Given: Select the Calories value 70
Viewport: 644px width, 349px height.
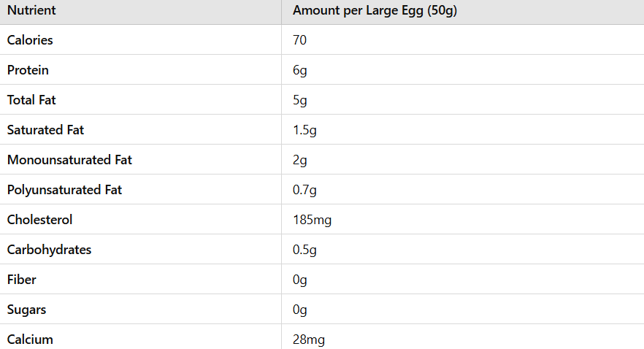Looking at the screenshot, I should (x=299, y=40).
